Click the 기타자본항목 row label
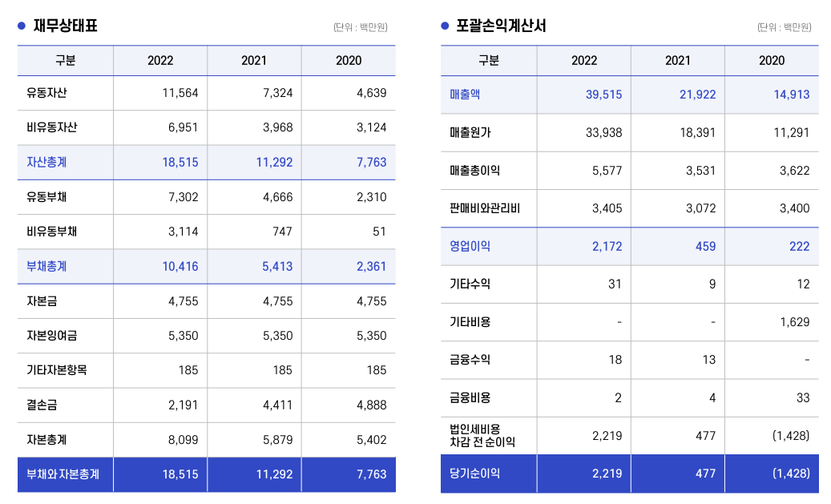Viewport: 831px width, 504px height. [57, 370]
